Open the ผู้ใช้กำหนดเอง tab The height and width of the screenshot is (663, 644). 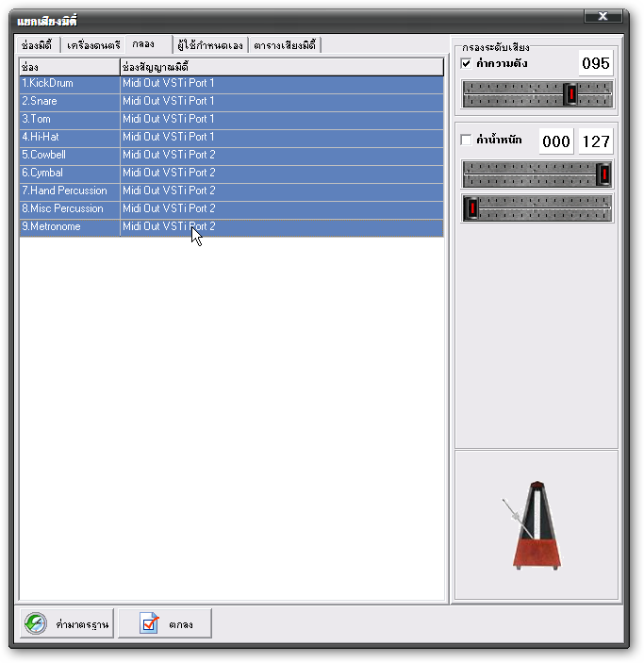click(x=210, y=45)
